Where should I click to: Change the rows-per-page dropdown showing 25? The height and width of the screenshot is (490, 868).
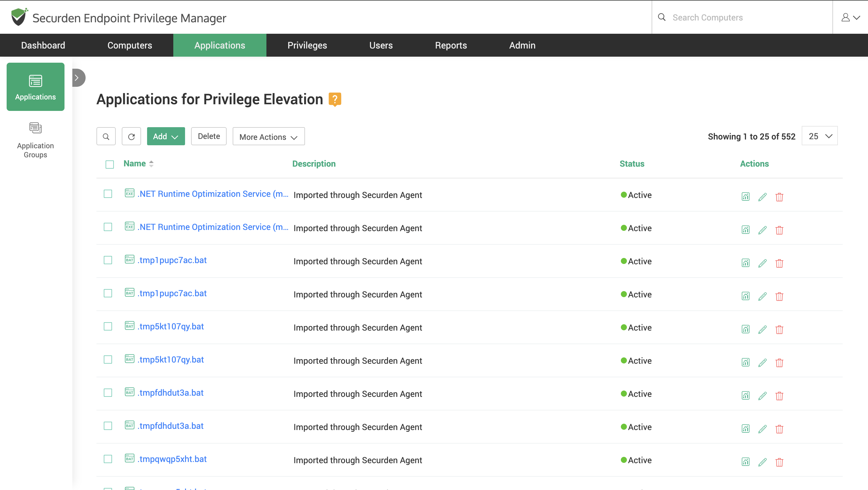(819, 136)
